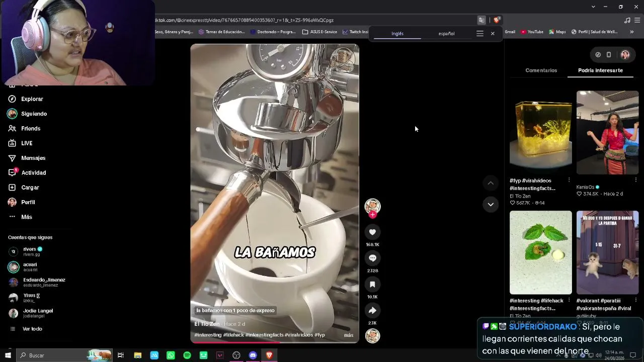The image size is (644, 362).
Task: Open the Actividad notification icon
Action: (12, 172)
